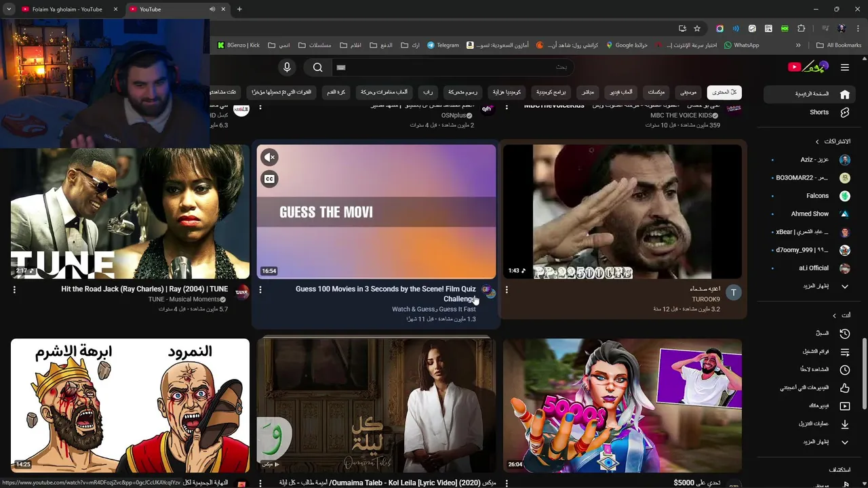
Task: Open the WhatsApp bookmark
Action: coord(742,45)
